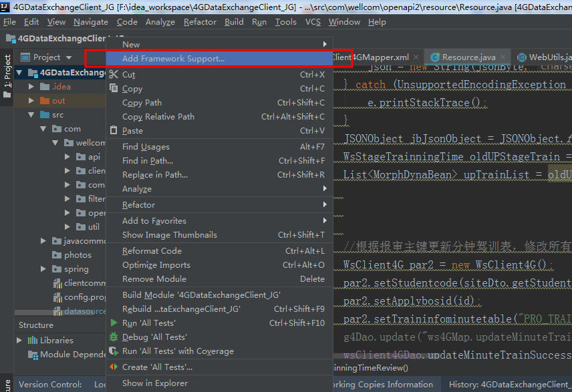Click Build Module '4GDataExchangeClient_JG'
Viewport: 572px width, 392px height.
[x=220, y=295]
